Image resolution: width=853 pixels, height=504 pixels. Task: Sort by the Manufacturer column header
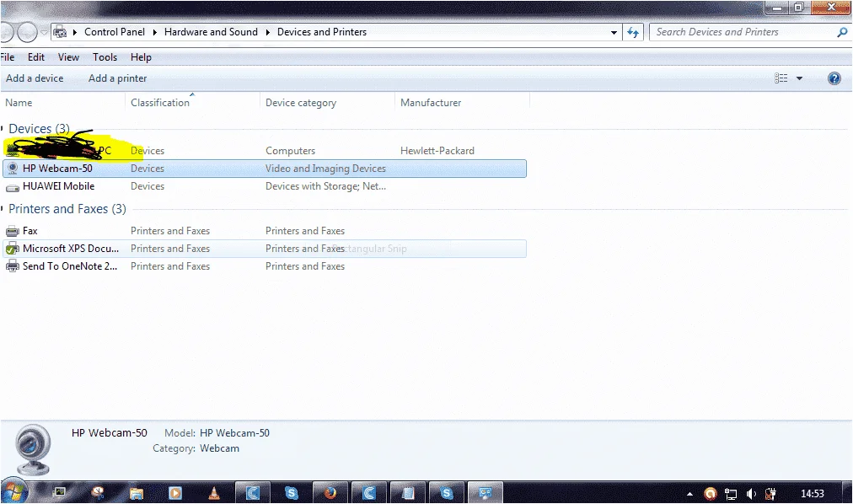[x=462, y=103]
